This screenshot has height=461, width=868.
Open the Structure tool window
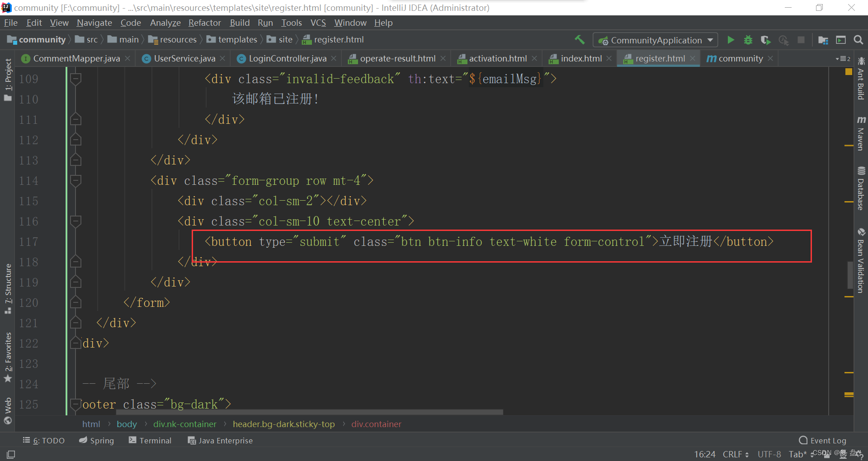8,289
